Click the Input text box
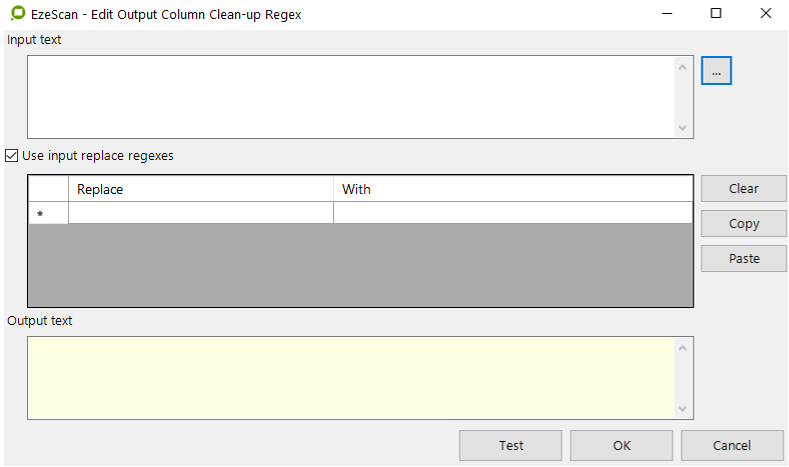Viewport: 789px width, 467px height. (x=350, y=96)
